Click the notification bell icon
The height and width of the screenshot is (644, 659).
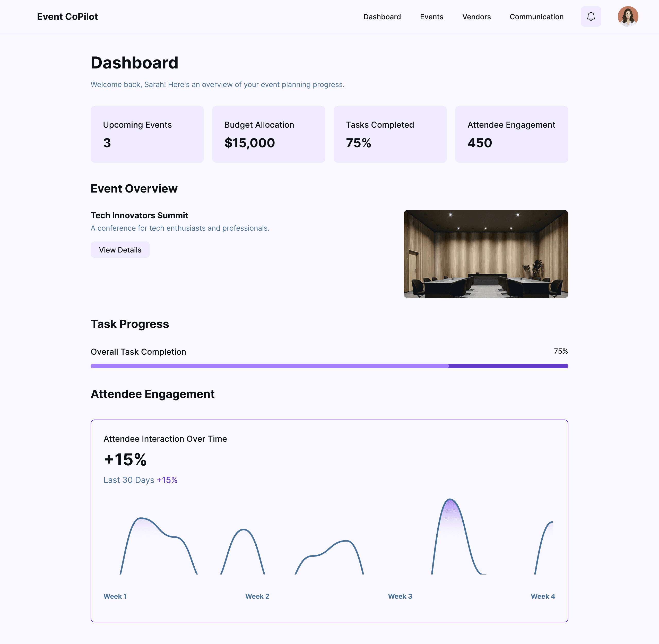pyautogui.click(x=591, y=16)
